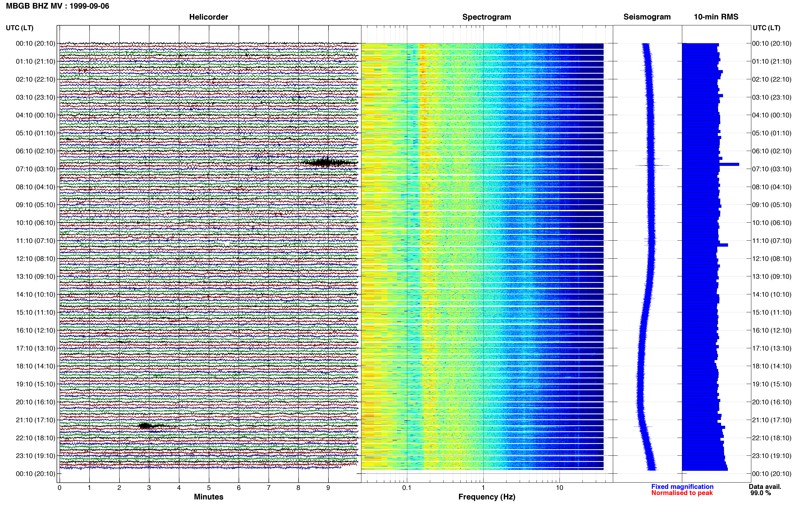The image size is (812, 508).
Task: Select the 'Helicorder' panel heading
Action: click(209, 17)
